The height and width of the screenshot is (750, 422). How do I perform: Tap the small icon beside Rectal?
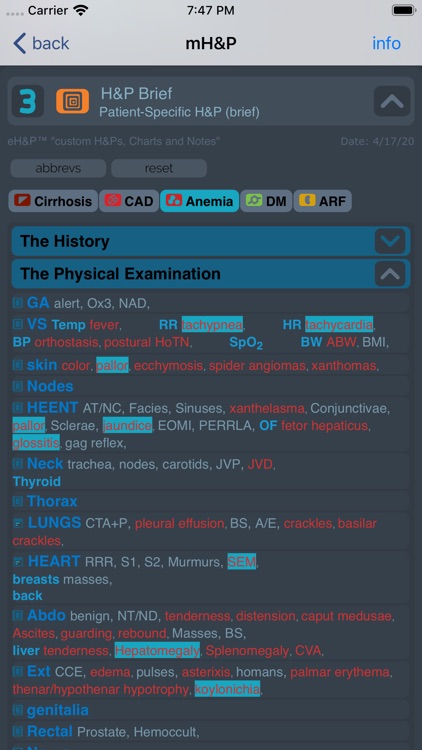[18, 731]
